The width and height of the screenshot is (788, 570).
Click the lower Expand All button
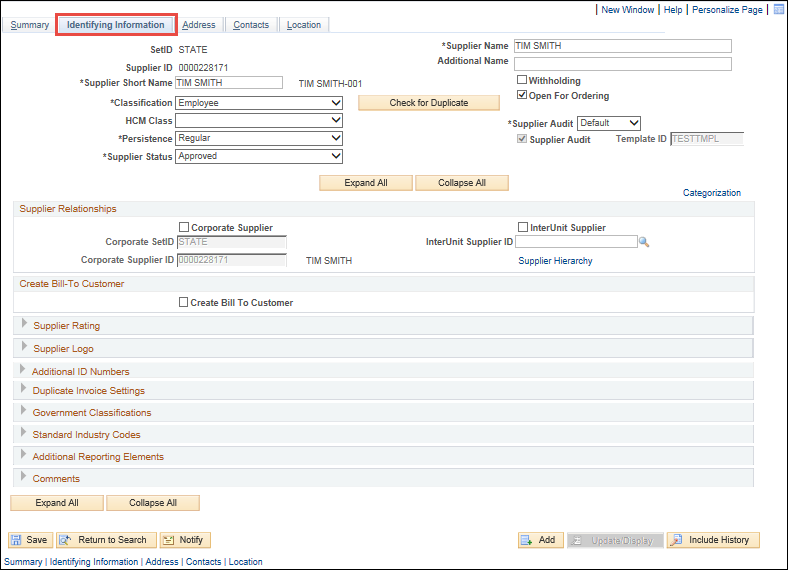(x=57, y=503)
